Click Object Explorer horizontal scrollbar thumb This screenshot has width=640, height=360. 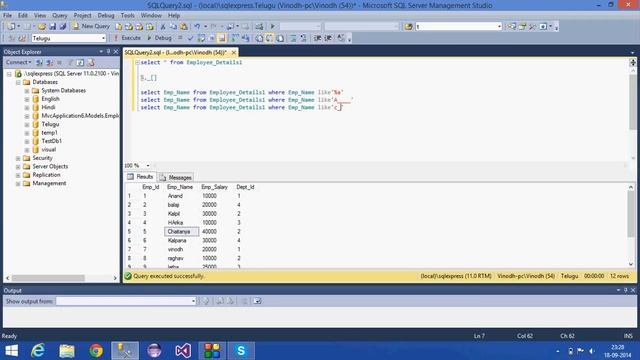[x=48, y=278]
